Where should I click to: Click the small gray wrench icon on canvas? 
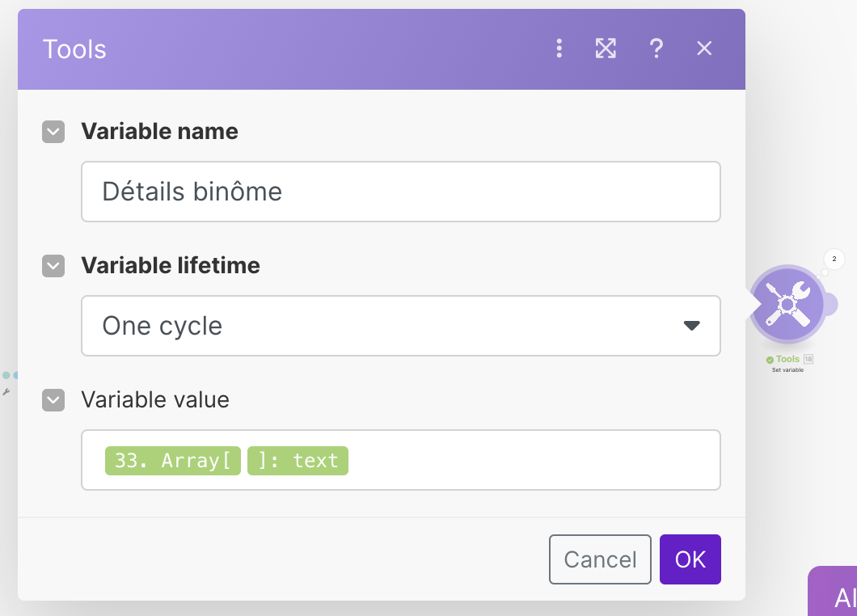(x=6, y=392)
